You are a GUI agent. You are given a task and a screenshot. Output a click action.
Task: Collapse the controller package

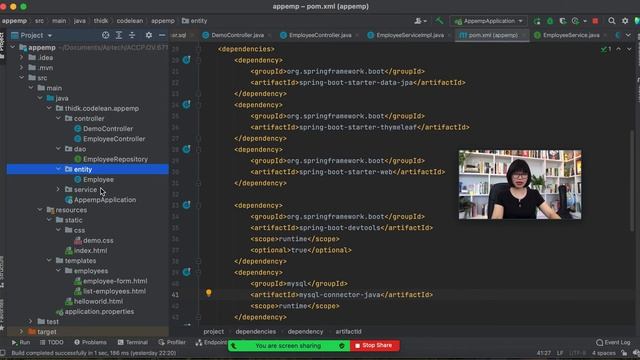point(58,118)
